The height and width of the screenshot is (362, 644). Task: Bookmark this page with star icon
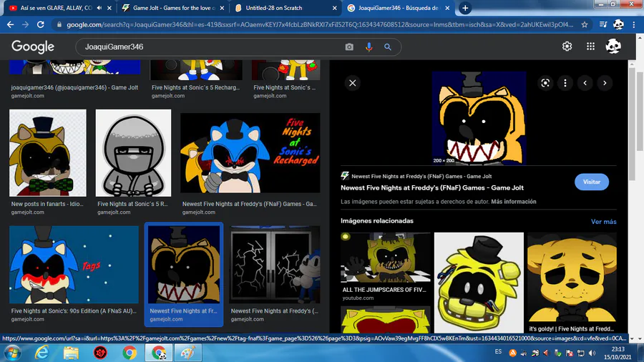pos(585,24)
